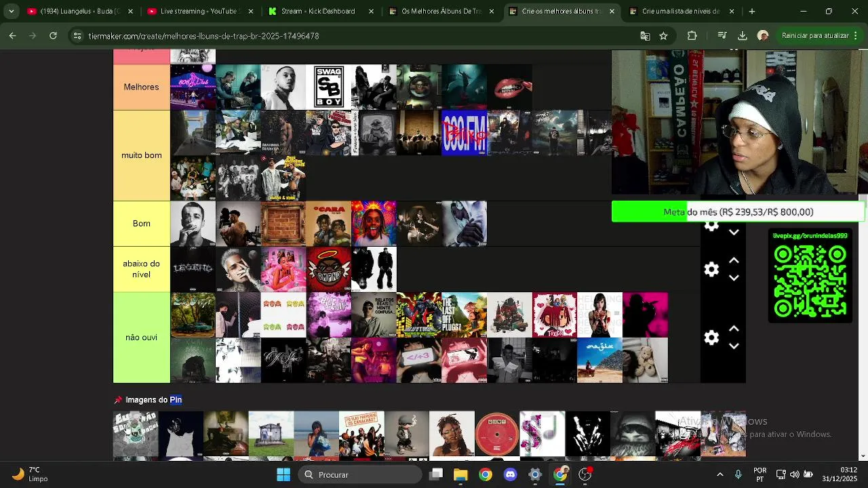The image size is (868, 488).
Task: Open Discord from the taskbar
Action: tap(510, 474)
